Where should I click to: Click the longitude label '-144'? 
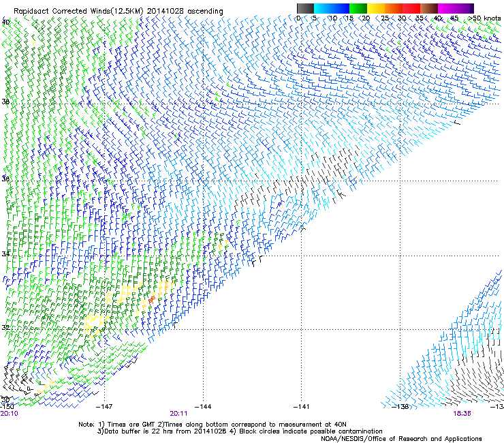203,406
